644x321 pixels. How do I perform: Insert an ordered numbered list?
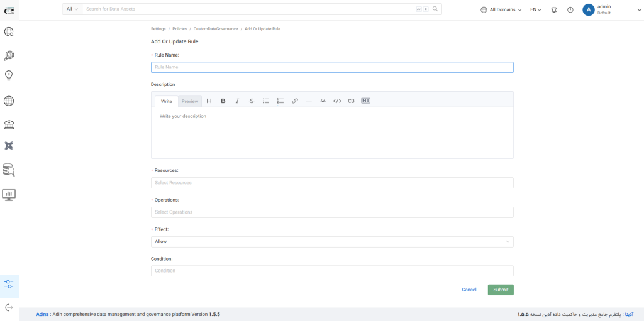tap(280, 101)
